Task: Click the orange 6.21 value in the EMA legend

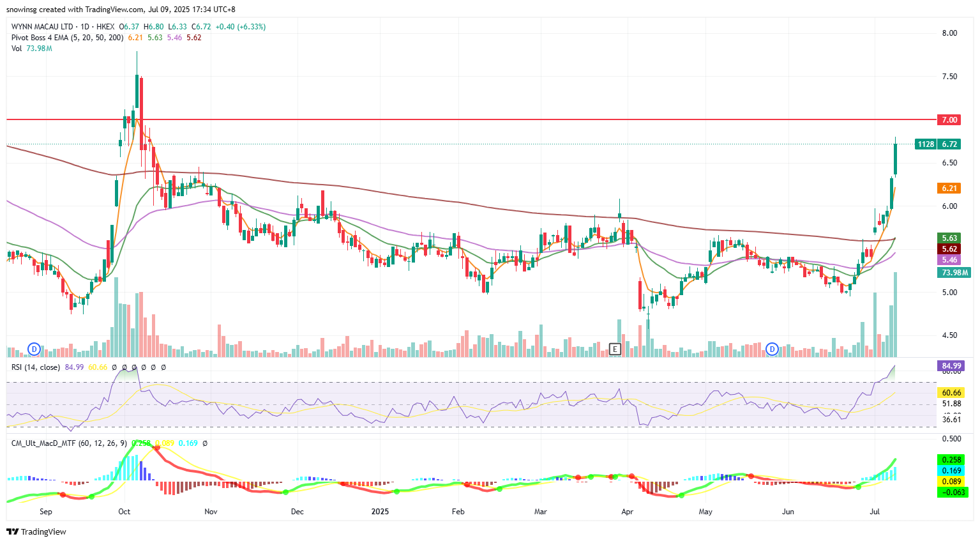Action: 135,38
